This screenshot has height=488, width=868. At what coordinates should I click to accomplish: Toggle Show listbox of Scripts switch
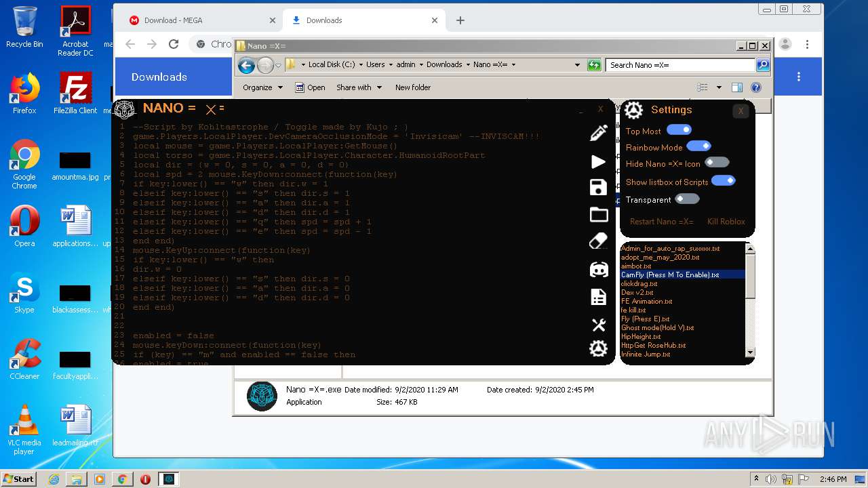tap(723, 180)
